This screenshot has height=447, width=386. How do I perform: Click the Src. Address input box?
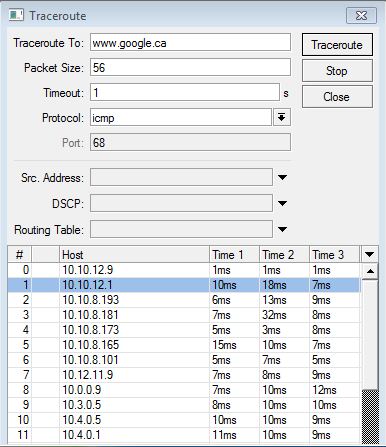181,177
